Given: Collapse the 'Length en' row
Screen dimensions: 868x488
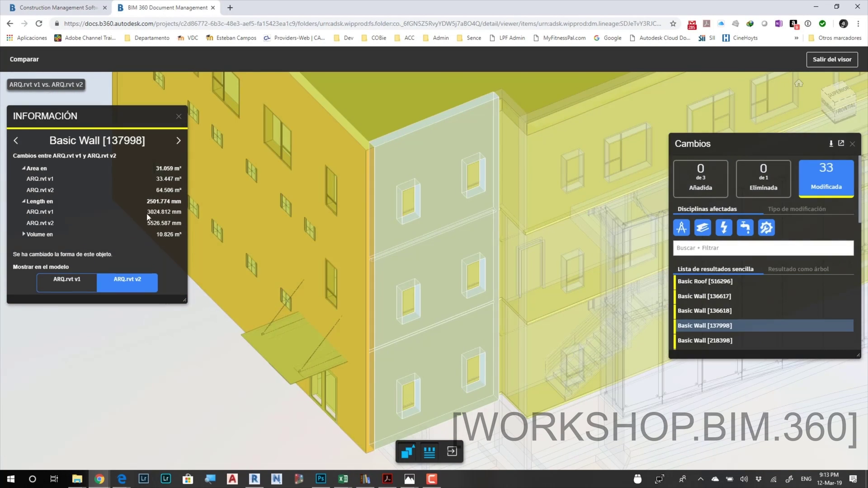Looking at the screenshot, I should pyautogui.click(x=24, y=201).
